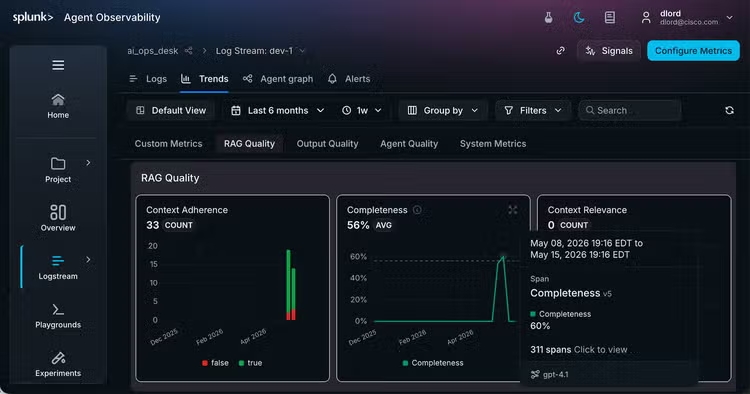Copy link using the chain icon
This screenshot has height=394, width=750.
pos(561,51)
